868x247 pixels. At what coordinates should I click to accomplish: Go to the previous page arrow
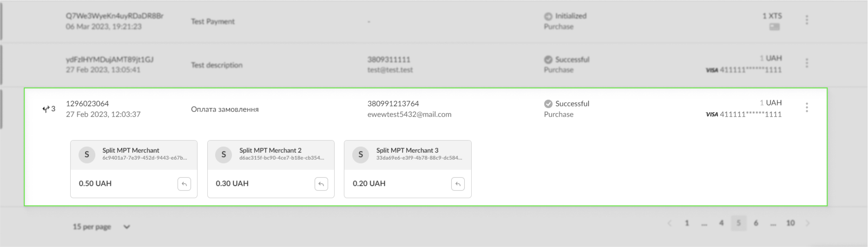[x=670, y=223]
